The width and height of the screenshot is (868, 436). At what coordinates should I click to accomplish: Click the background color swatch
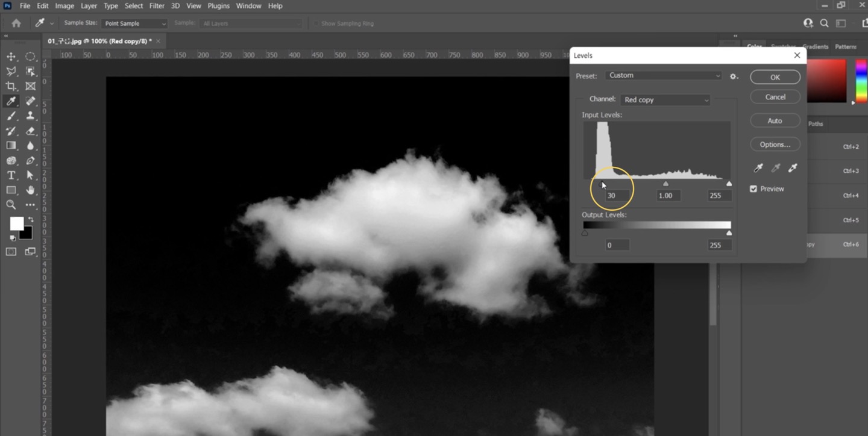click(27, 234)
